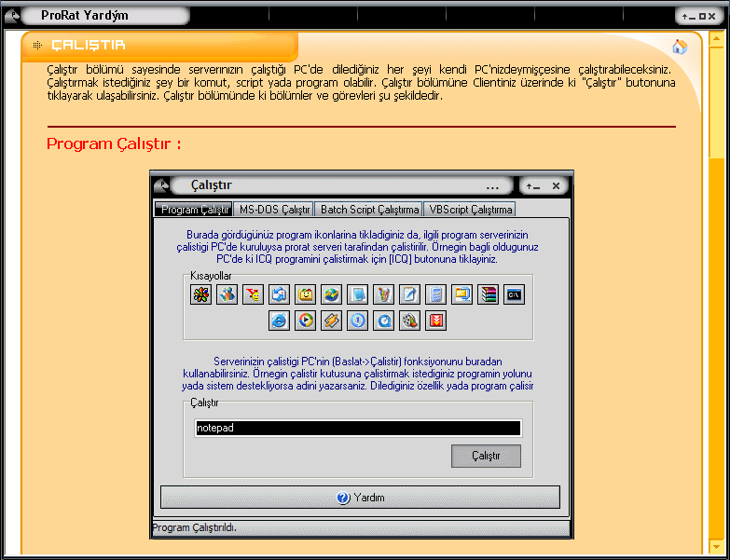
Task: Launch MSN Messenger from the shortcuts
Action: point(227,295)
